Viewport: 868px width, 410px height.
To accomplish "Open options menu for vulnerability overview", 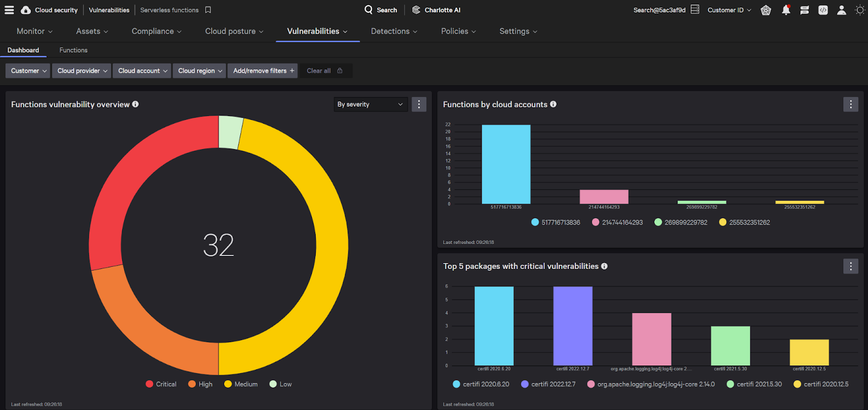I will coord(419,104).
